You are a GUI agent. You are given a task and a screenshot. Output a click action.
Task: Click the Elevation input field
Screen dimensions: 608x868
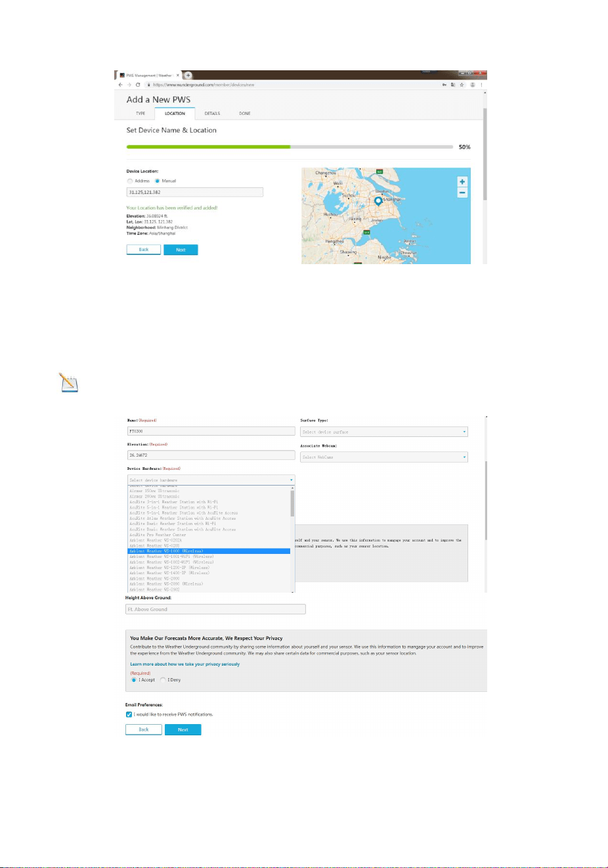(x=211, y=455)
